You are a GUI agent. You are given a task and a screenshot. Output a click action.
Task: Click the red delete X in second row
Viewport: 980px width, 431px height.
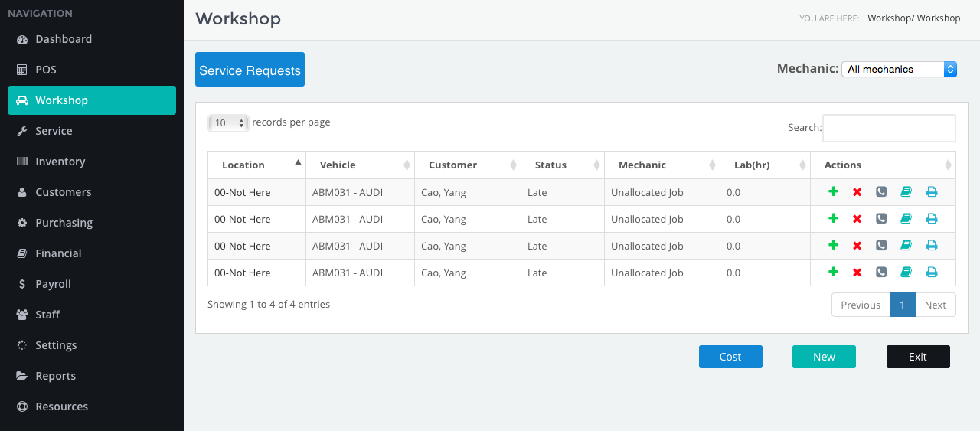coord(857,219)
